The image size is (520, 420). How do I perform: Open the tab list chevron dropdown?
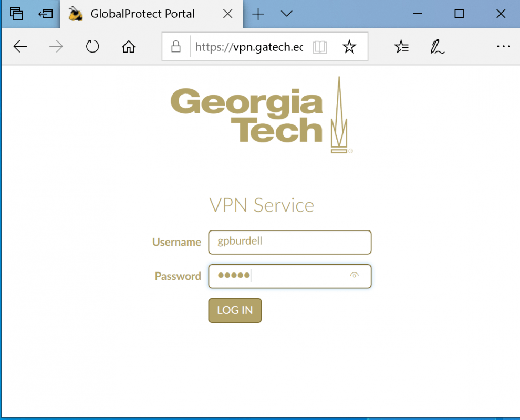(286, 14)
